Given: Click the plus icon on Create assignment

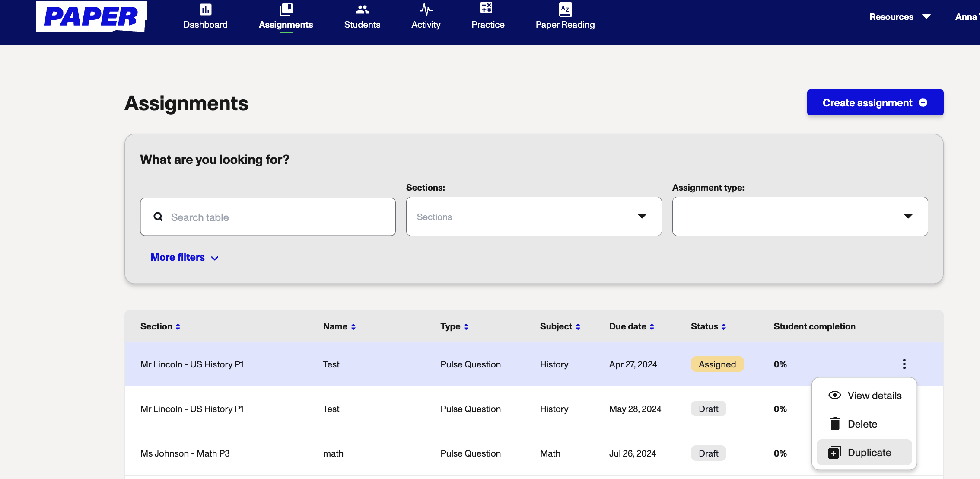Looking at the screenshot, I should click(x=923, y=102).
